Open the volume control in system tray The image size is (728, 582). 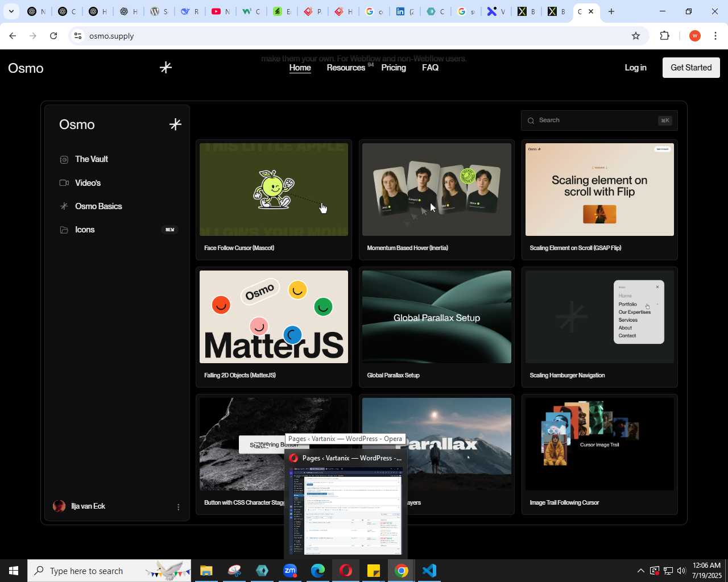coord(681,571)
